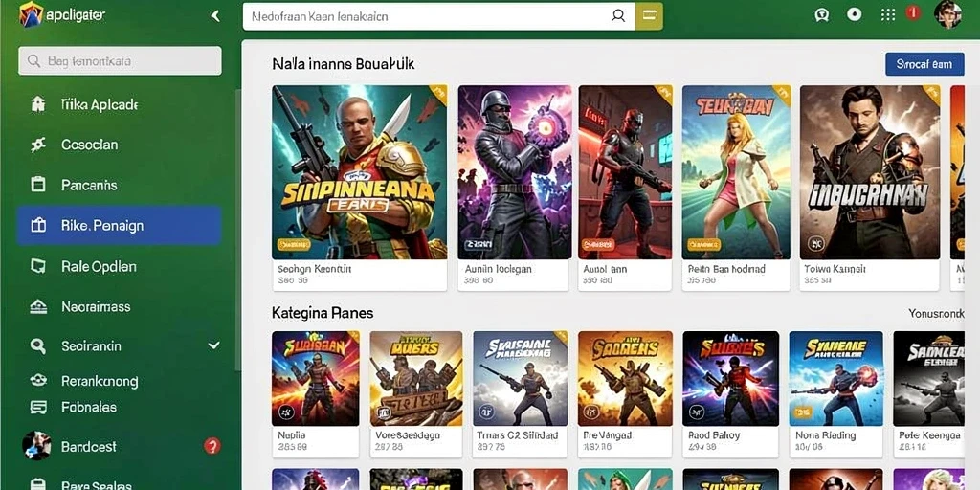Viewport: 980px width, 490px height.
Task: Click the Aunin Ioclegan title text
Action: [x=498, y=269]
